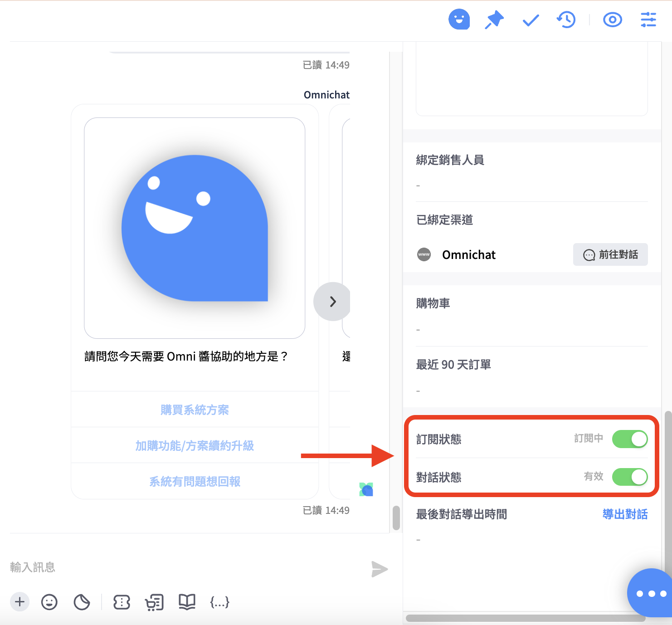Viewport: 672px width, 625px height.
Task: Open conversation history clock icon
Action: click(x=566, y=20)
